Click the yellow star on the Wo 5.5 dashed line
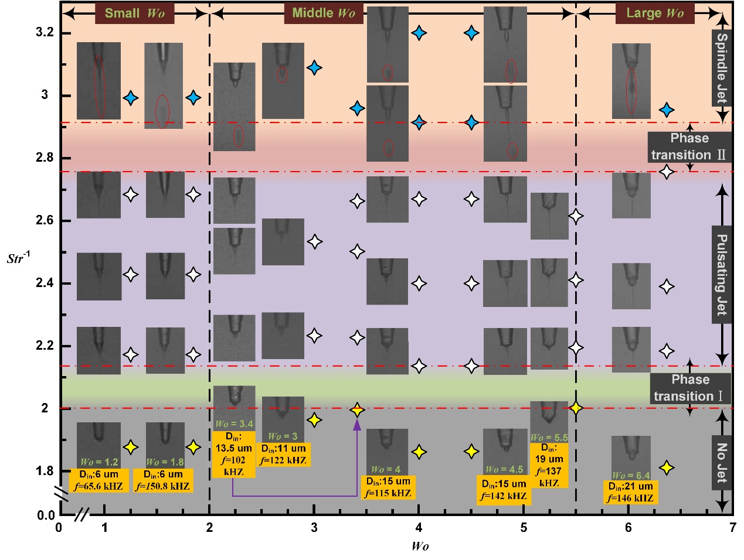Viewport: 744px width, 560px height. [576, 408]
